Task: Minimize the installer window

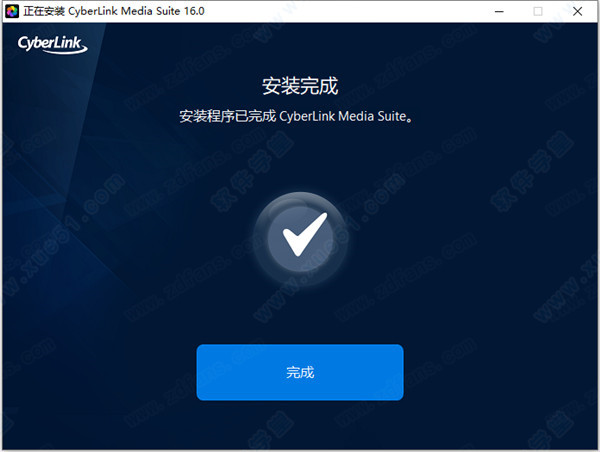Action: 499,11
